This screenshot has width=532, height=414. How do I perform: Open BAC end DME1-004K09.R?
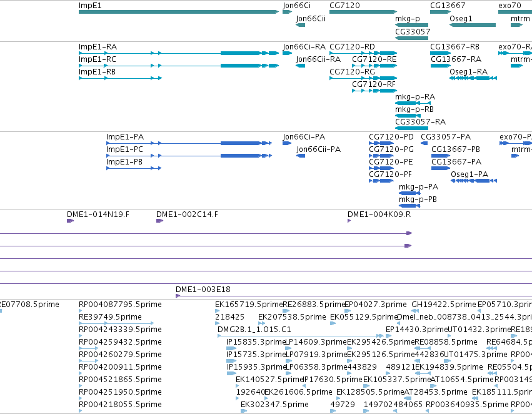349,221
